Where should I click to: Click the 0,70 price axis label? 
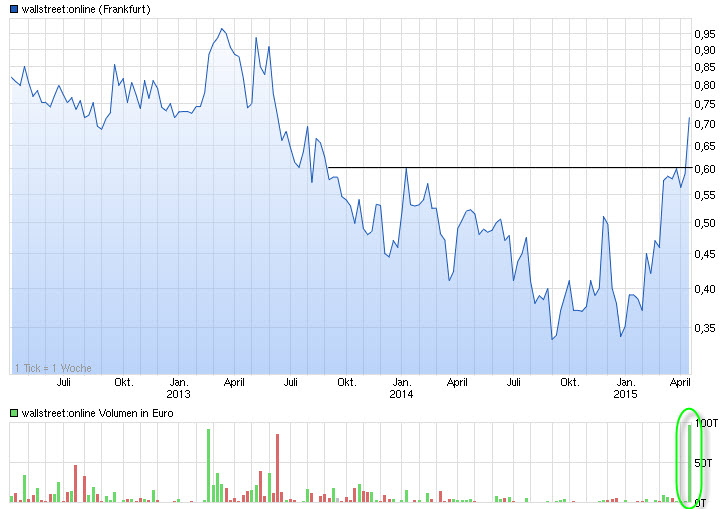[704, 124]
